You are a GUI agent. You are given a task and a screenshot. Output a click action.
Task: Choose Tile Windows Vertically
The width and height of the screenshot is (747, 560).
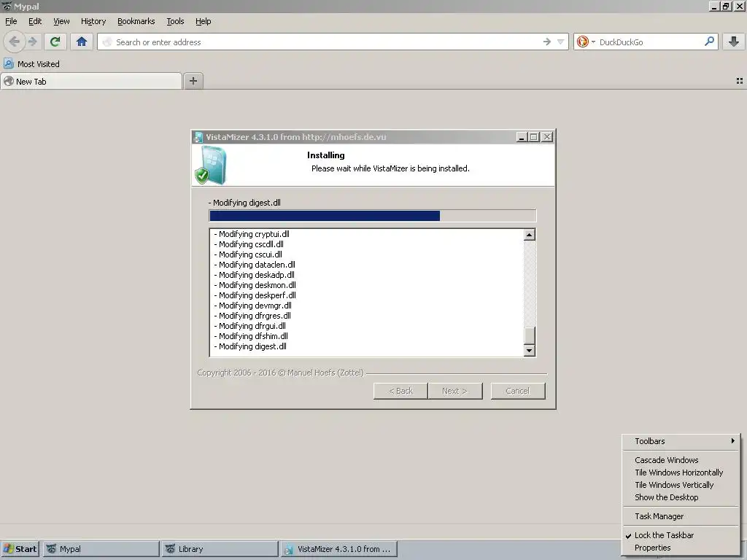681,485
